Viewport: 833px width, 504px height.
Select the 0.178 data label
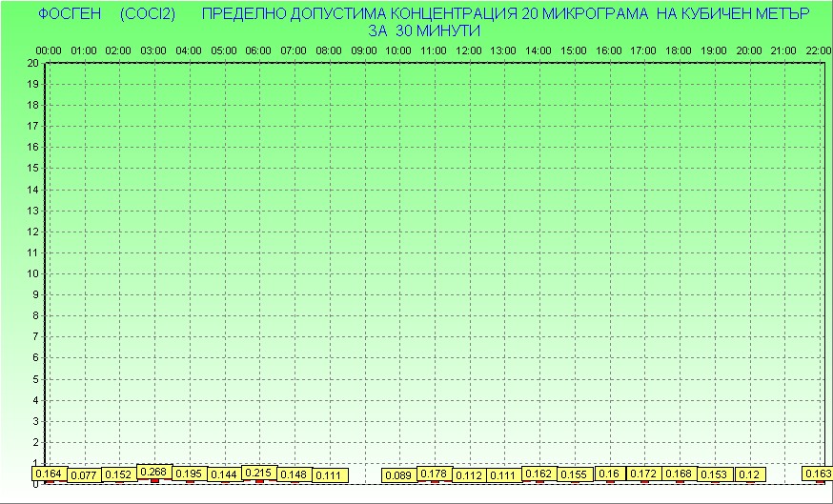435,474
